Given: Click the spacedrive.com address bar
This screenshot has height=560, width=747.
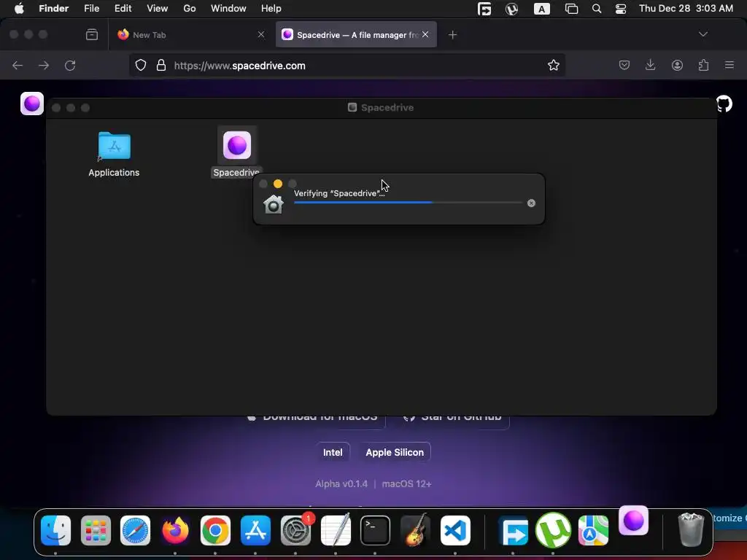Looking at the screenshot, I should 348,65.
